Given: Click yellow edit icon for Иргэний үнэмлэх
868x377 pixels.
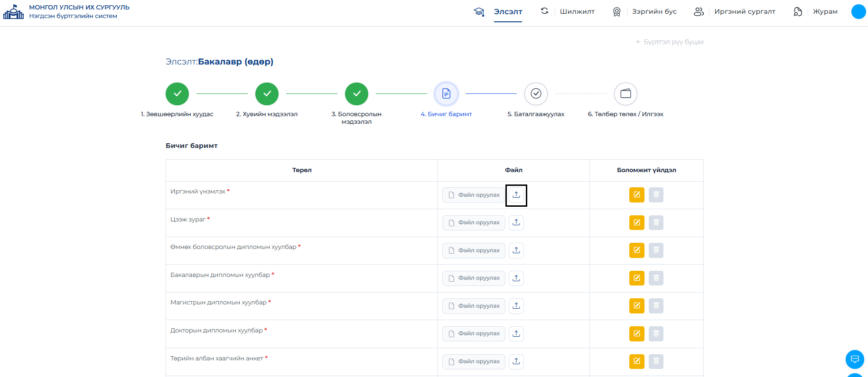Looking at the screenshot, I should tap(637, 195).
